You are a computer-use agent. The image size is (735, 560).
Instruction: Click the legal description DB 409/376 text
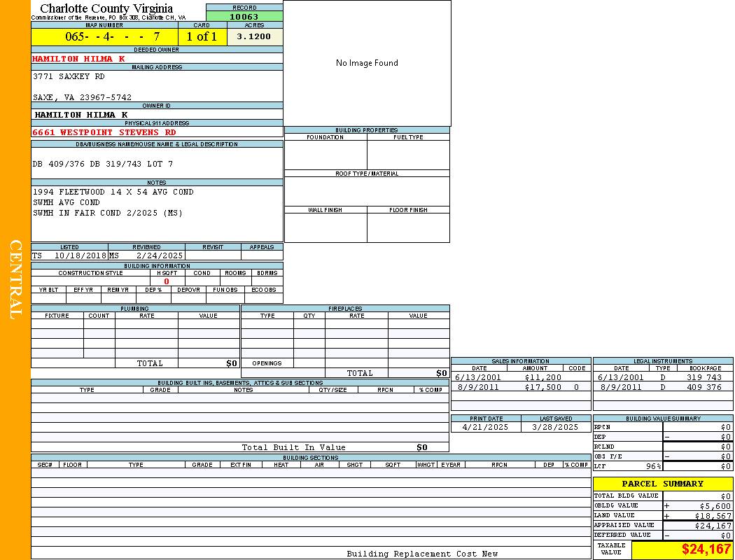click(102, 164)
